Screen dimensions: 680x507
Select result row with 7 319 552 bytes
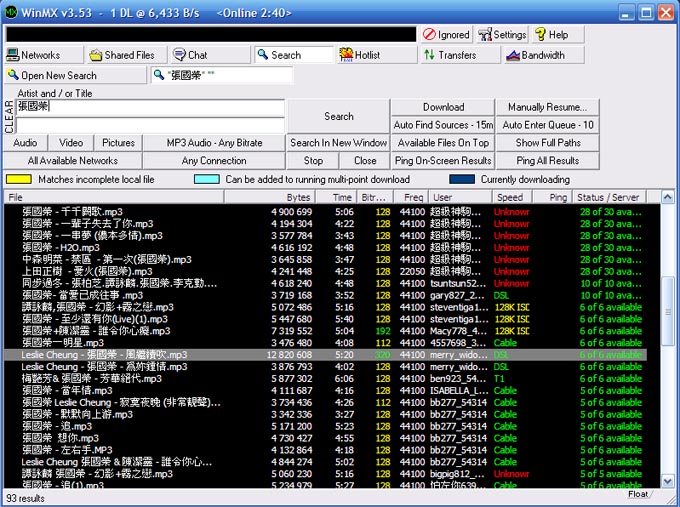click(325, 331)
